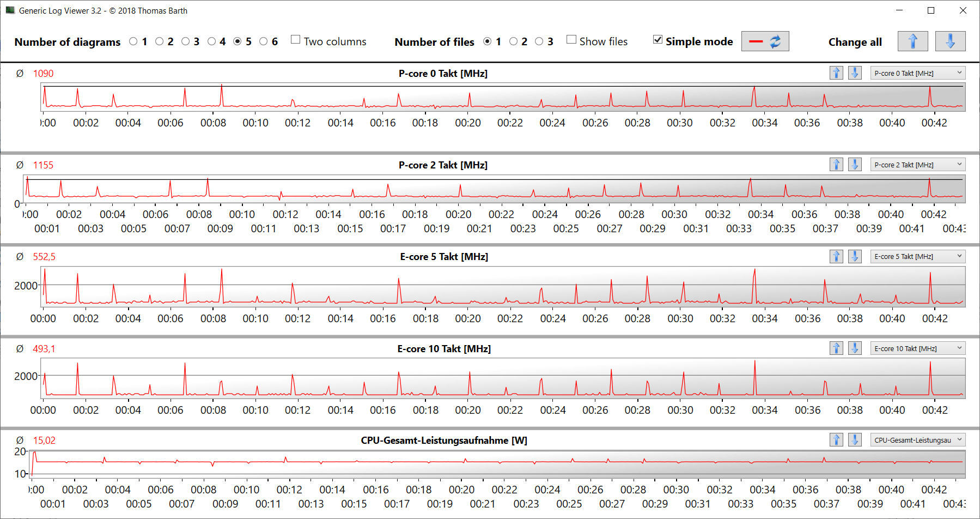Click the Change all label
Screen dimensions: 980x519
pos(855,42)
